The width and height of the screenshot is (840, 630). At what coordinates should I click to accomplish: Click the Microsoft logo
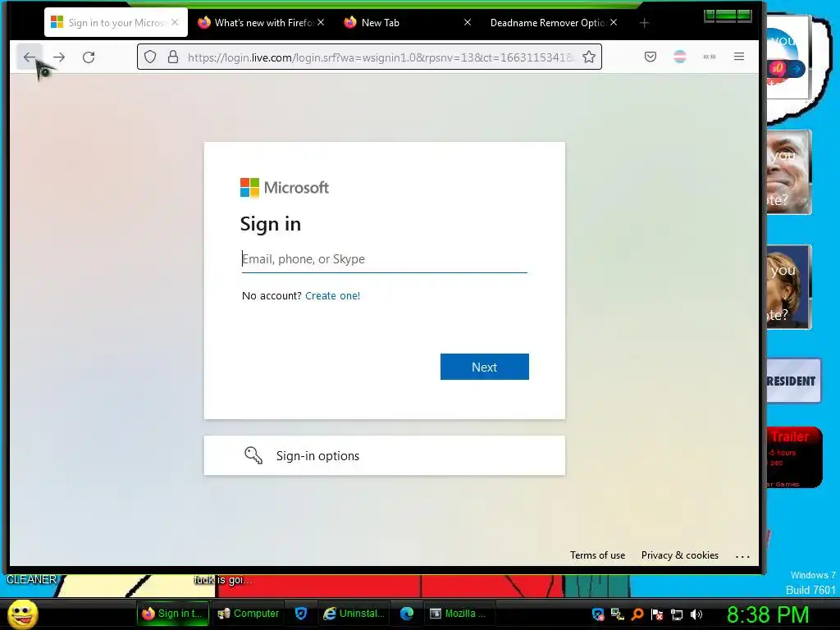click(285, 188)
